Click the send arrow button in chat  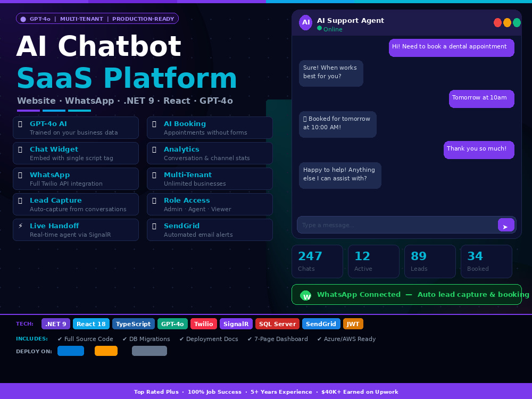(x=506, y=225)
